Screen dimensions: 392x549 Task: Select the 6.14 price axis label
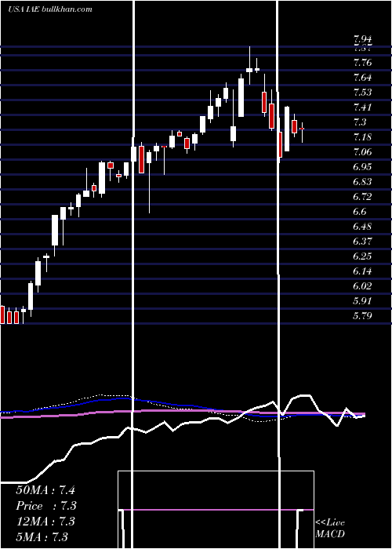tap(362, 271)
